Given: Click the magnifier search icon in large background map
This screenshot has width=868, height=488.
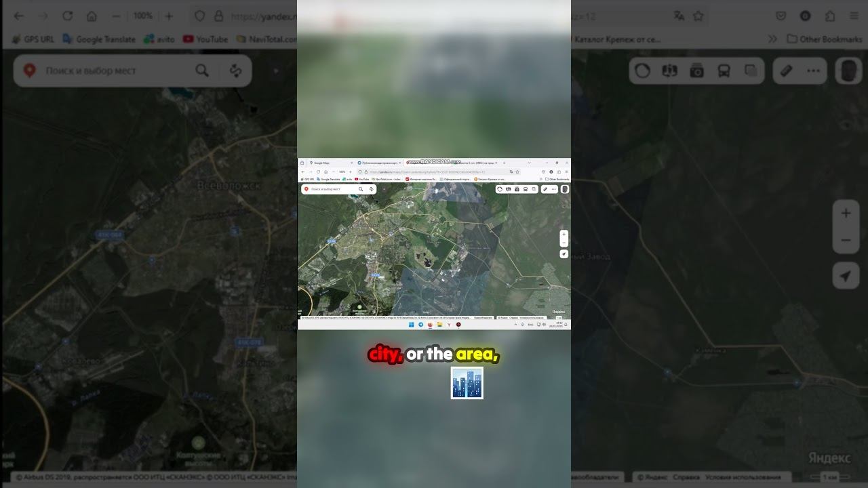Looking at the screenshot, I should point(202,70).
